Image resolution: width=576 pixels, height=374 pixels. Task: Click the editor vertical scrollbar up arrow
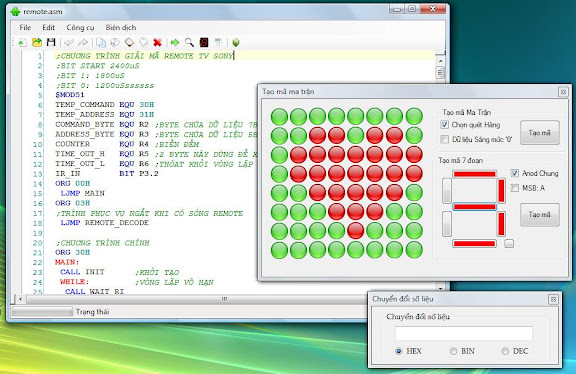[x=440, y=61]
